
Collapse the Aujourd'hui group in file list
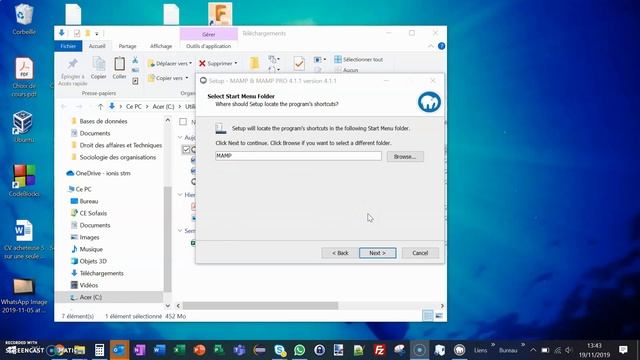[x=180, y=138]
